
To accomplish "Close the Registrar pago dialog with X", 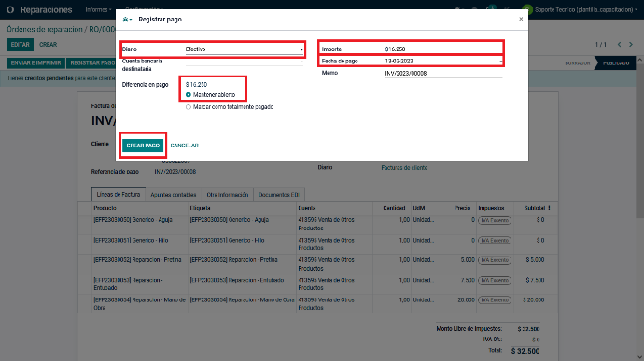I will pyautogui.click(x=521, y=19).
